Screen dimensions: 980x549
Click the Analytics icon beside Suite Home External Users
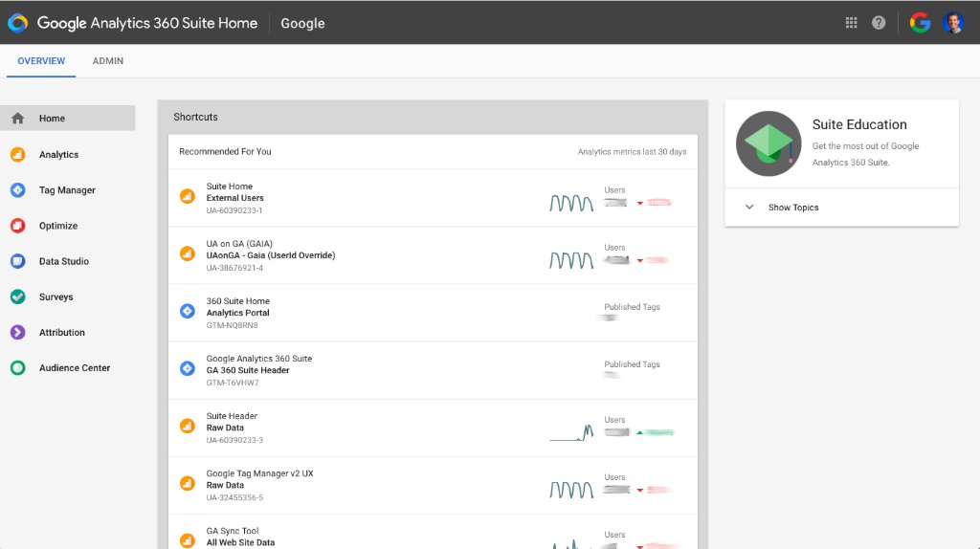click(x=187, y=196)
